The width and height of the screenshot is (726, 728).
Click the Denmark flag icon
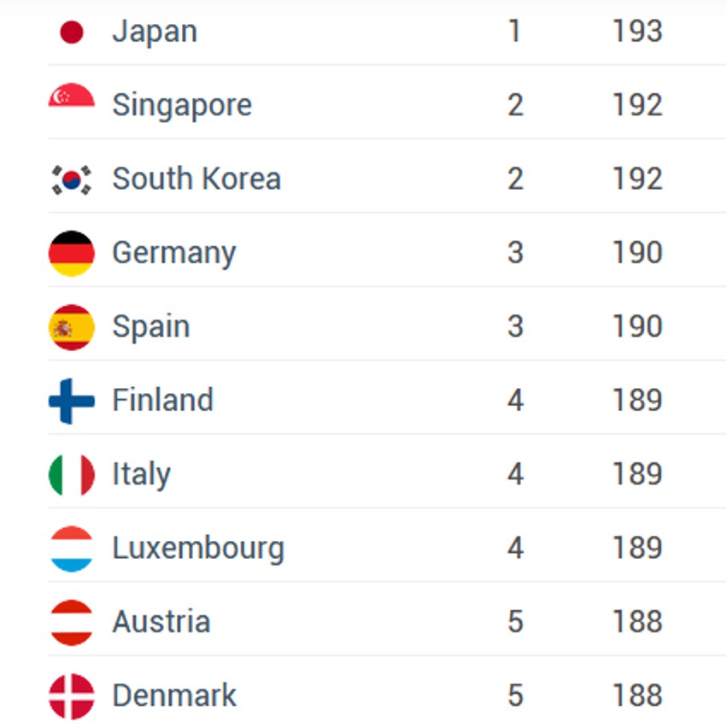[x=72, y=696]
